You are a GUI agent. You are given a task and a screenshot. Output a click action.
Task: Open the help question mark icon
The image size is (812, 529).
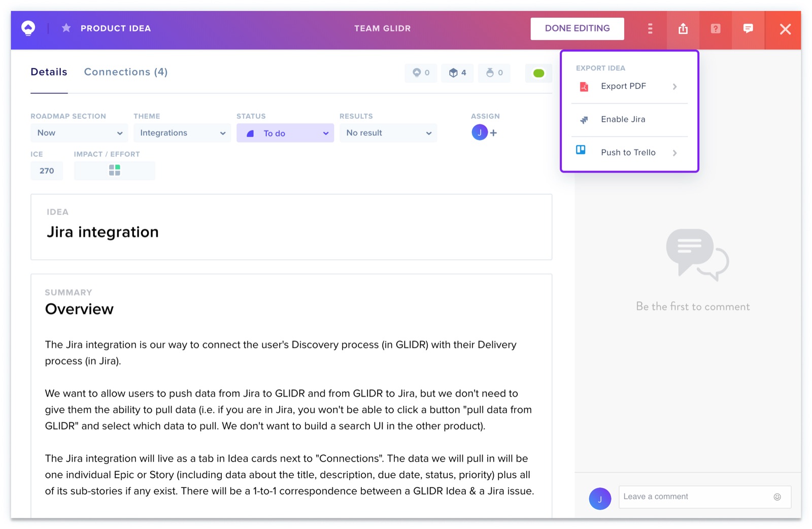pos(716,29)
